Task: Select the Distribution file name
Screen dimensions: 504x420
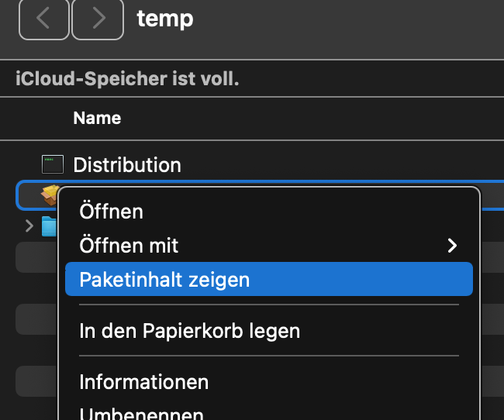Action: click(127, 164)
